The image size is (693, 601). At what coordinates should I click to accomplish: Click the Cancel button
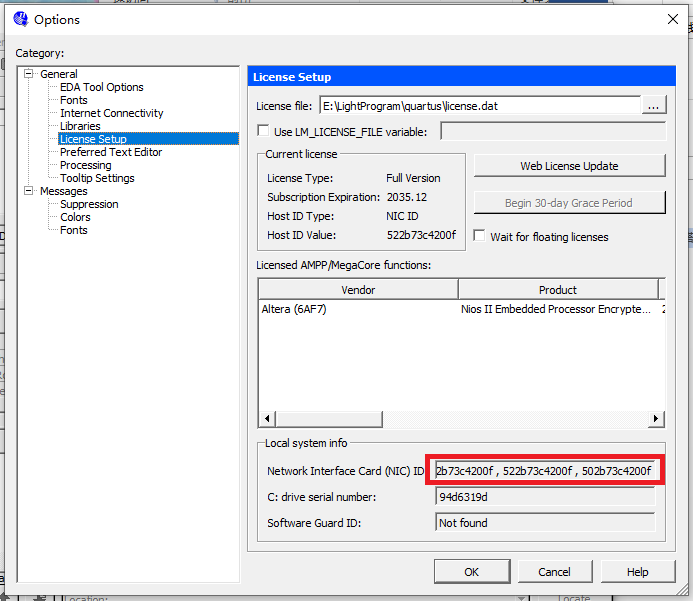tap(554, 572)
